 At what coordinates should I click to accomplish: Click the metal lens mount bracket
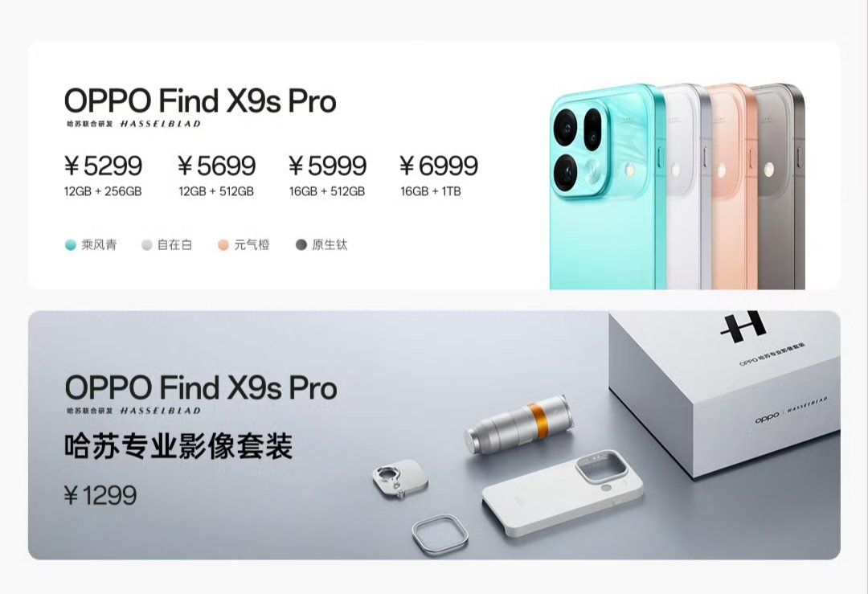pyautogui.click(x=399, y=477)
